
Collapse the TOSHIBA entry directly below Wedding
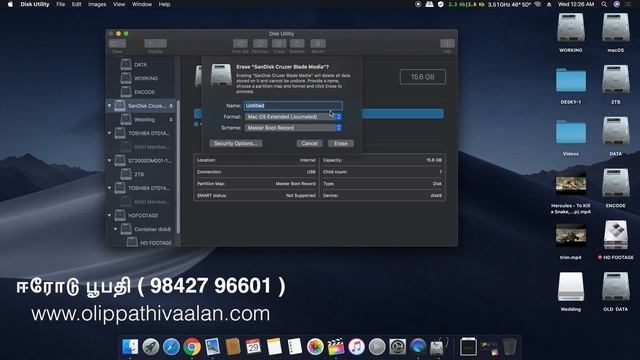click(x=109, y=133)
